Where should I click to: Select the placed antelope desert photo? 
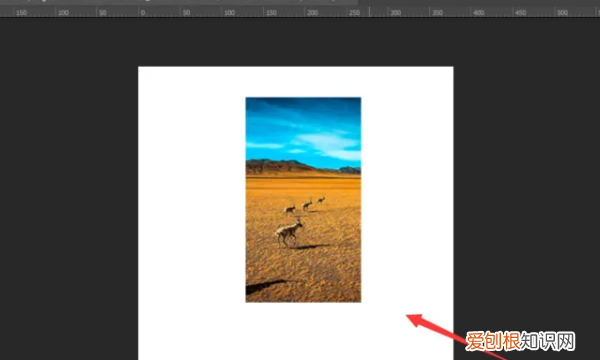[303, 200]
